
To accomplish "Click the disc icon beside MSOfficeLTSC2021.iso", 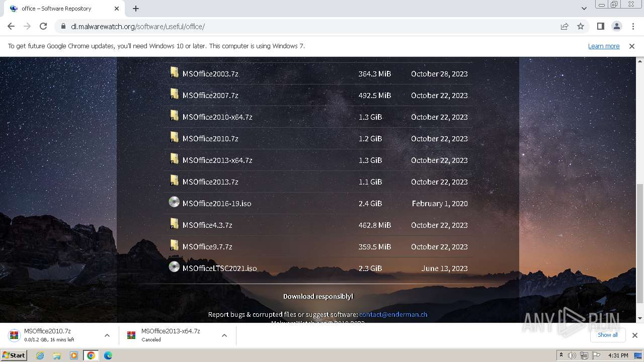I will 174,267.
